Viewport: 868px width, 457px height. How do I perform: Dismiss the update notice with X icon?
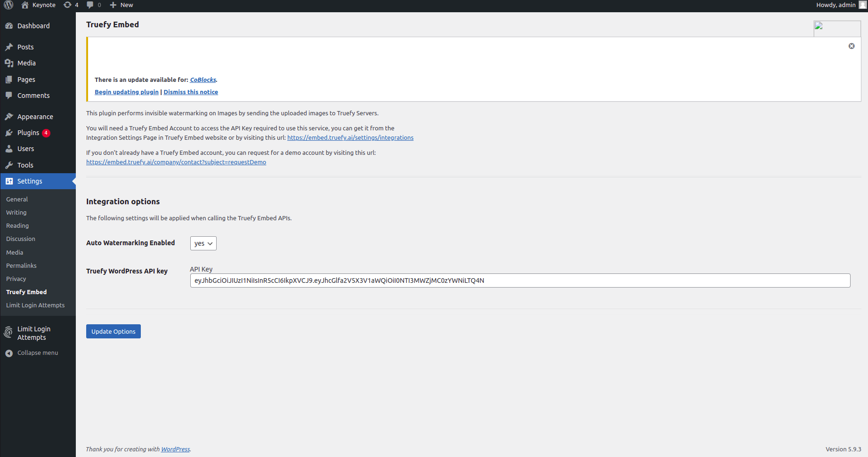(852, 46)
